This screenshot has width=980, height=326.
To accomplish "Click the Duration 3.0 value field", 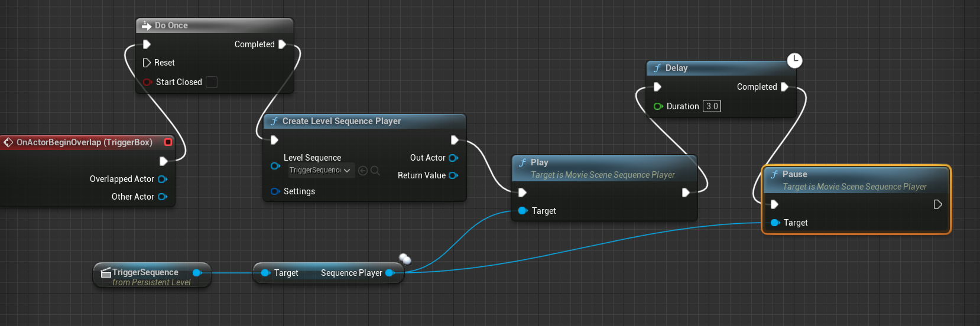I will click(x=712, y=106).
